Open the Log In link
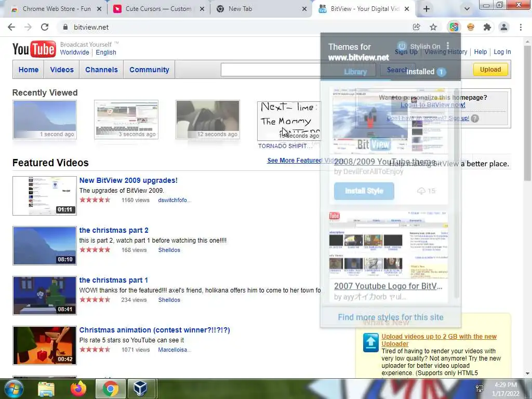The height and width of the screenshot is (399, 532). (x=502, y=51)
